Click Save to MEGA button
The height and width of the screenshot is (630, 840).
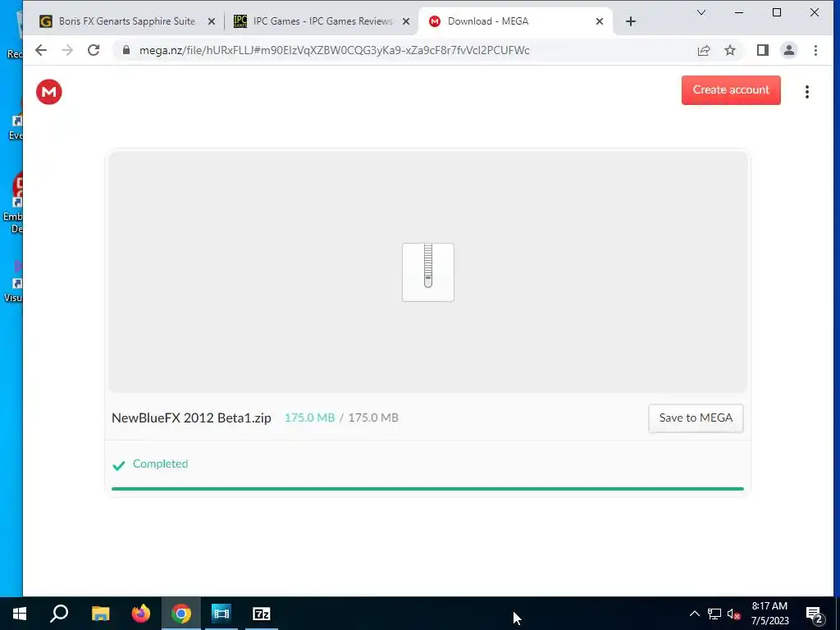click(696, 418)
